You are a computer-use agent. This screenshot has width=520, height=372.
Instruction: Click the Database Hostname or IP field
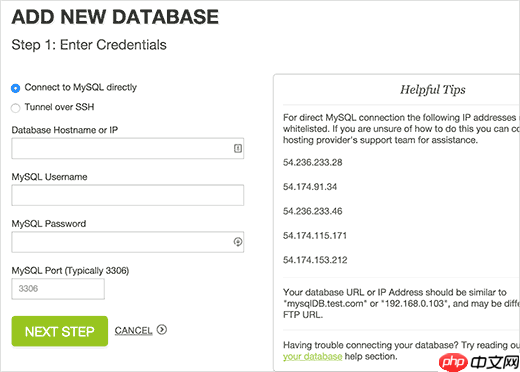(128, 148)
